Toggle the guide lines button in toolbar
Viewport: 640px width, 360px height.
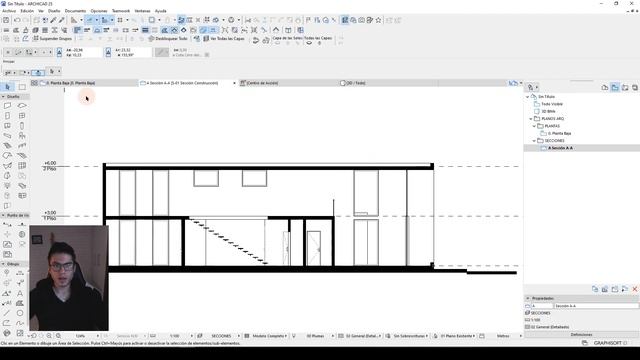click(89, 20)
